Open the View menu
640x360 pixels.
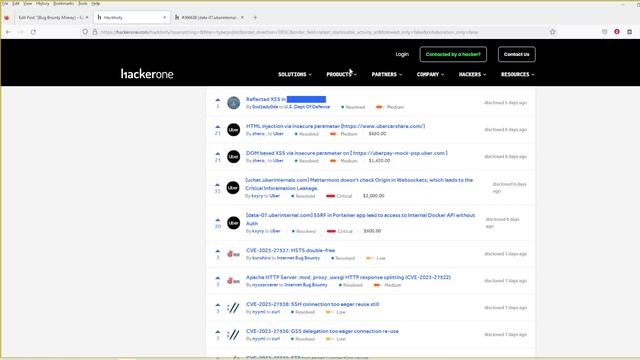click(x=27, y=3)
